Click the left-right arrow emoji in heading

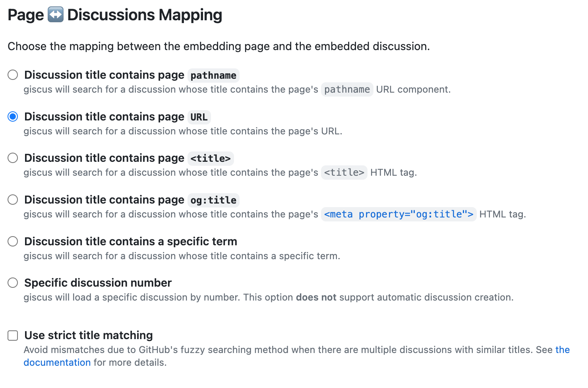coord(56,15)
